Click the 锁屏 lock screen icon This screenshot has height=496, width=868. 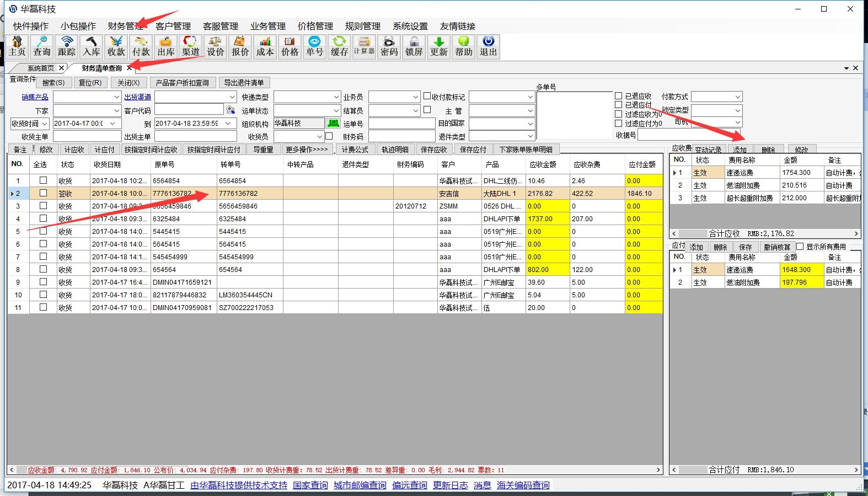[414, 46]
